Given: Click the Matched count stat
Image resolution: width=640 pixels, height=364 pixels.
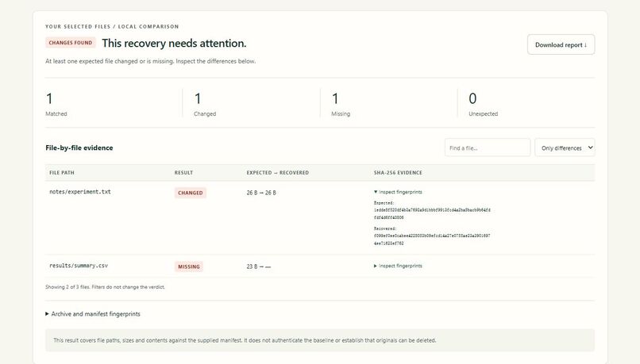Looking at the screenshot, I should coord(56,104).
